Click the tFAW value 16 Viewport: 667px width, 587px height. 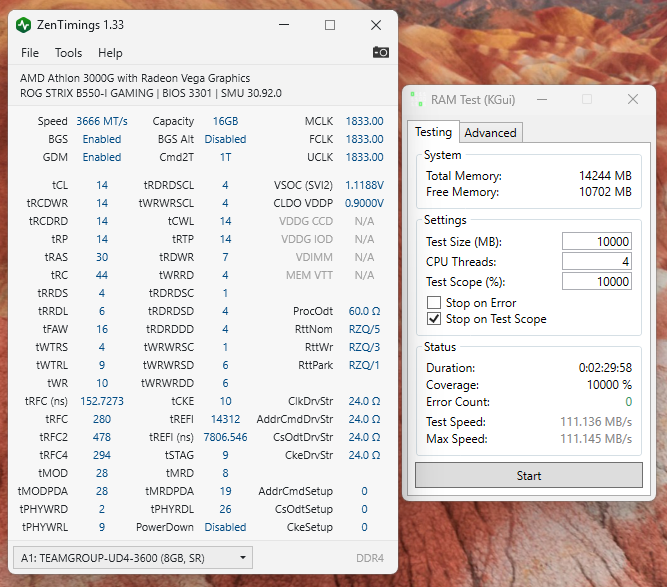click(x=102, y=329)
